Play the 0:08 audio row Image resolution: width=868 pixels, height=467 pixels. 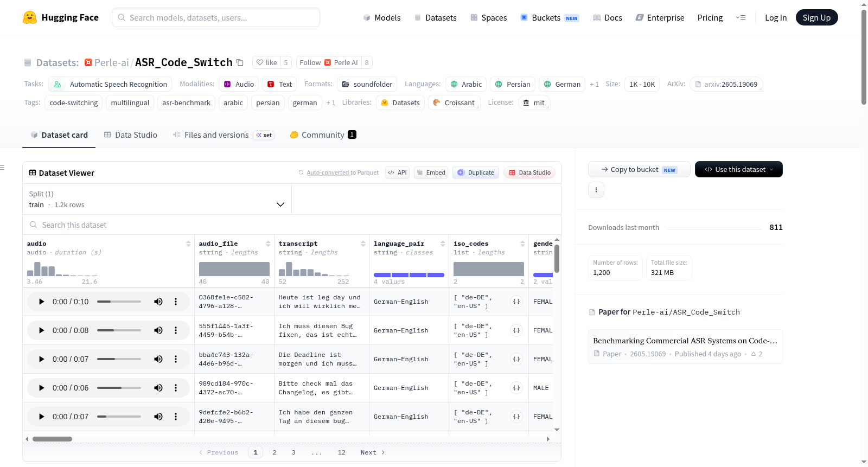tap(41, 330)
